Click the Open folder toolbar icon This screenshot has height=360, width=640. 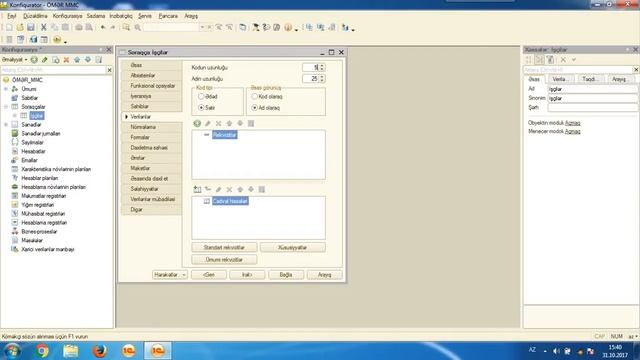(20, 27)
